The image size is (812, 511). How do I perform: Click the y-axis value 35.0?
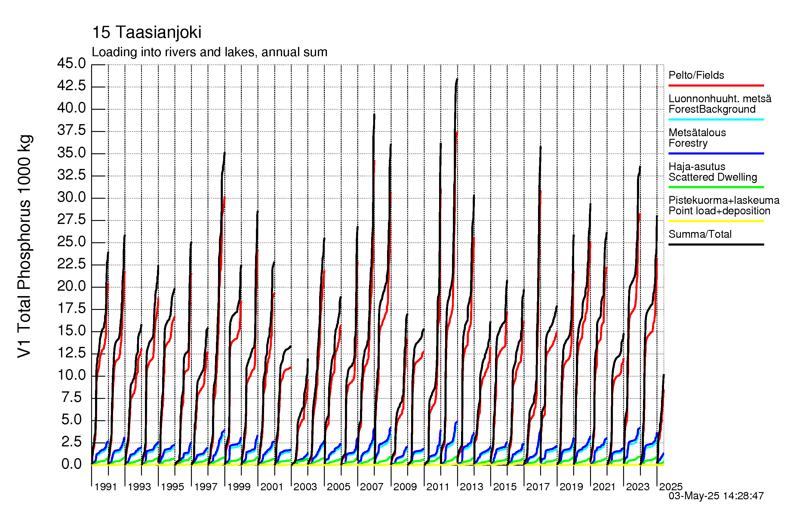point(72,153)
